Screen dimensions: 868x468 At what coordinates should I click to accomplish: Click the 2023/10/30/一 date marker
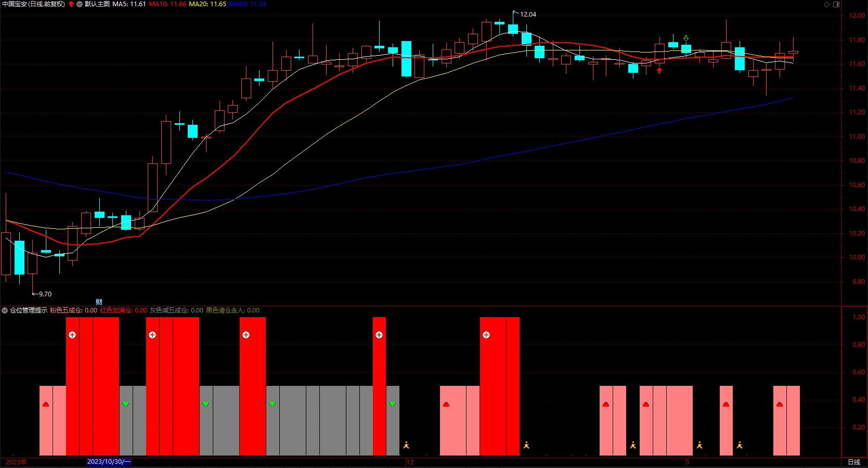[109, 462]
